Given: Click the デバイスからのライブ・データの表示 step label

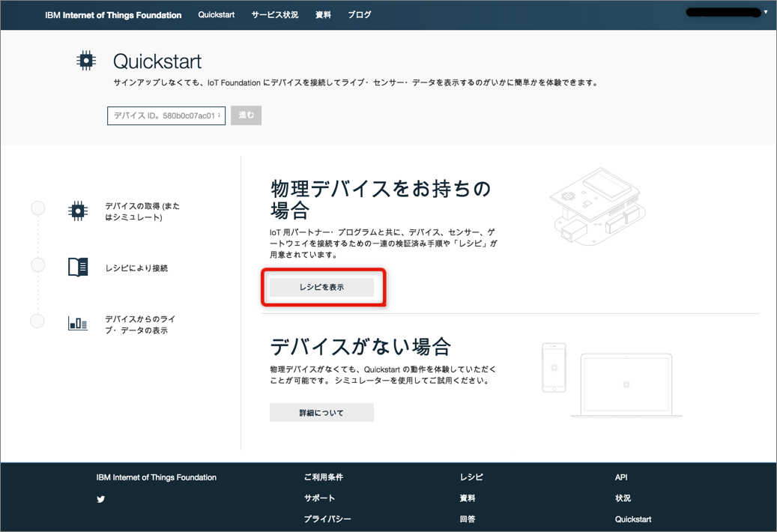Looking at the screenshot, I should [140, 324].
